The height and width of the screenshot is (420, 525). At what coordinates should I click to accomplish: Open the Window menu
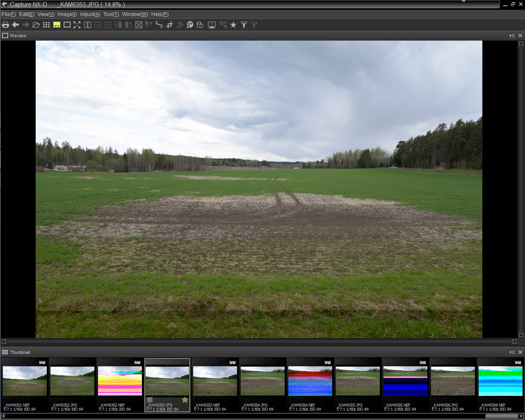135,14
